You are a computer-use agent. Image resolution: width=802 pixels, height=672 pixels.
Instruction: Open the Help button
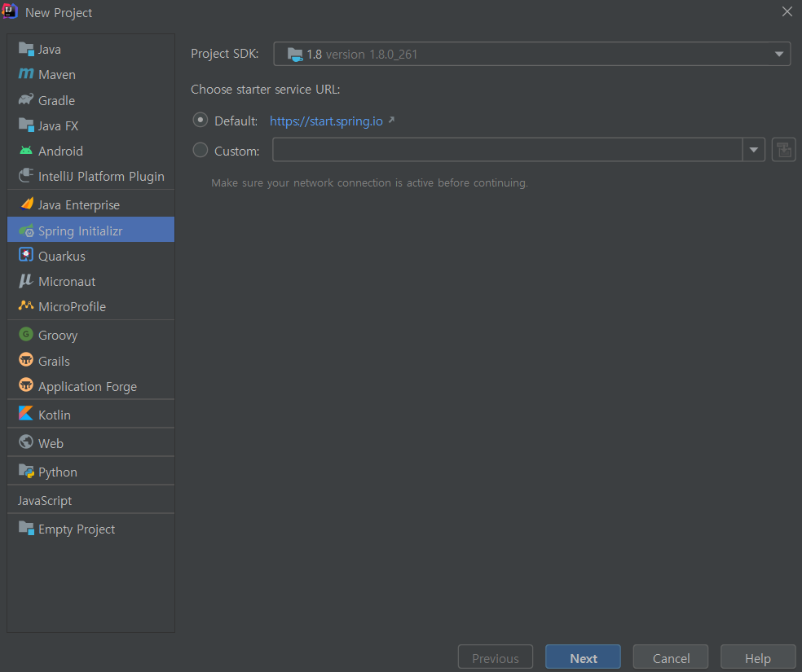click(x=758, y=657)
